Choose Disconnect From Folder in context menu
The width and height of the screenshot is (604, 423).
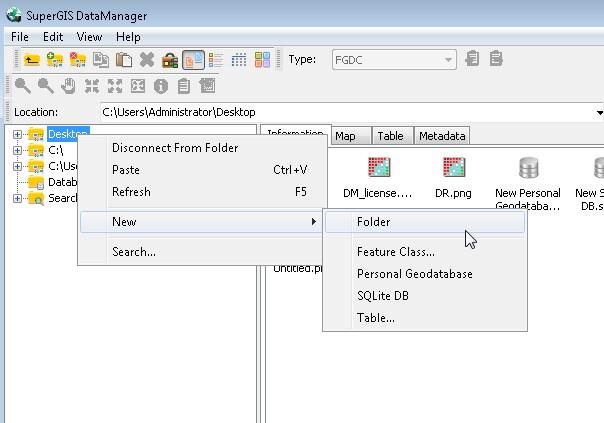[201, 148]
